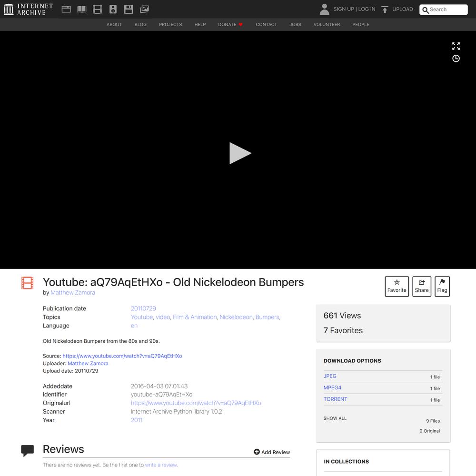Screen dimensions: 476x476
Task: Open the Contact menu item
Action: 266,25
